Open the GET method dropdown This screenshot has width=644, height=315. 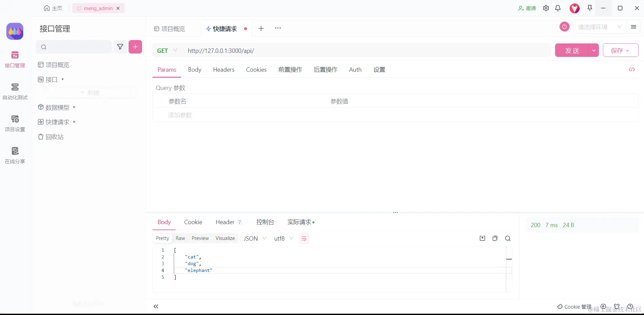167,50
